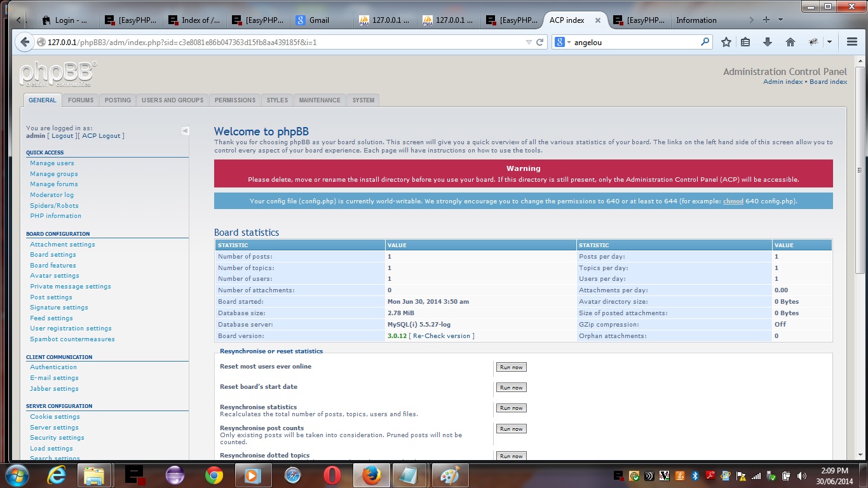Run now for Reset most users ever online
Screen dimensions: 868x488
(511, 367)
